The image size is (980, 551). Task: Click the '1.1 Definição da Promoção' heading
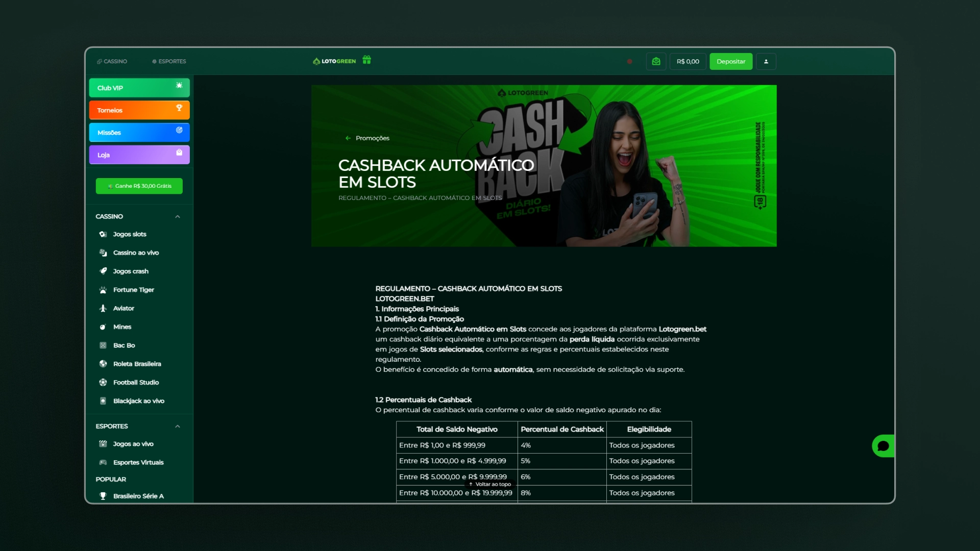420,319
